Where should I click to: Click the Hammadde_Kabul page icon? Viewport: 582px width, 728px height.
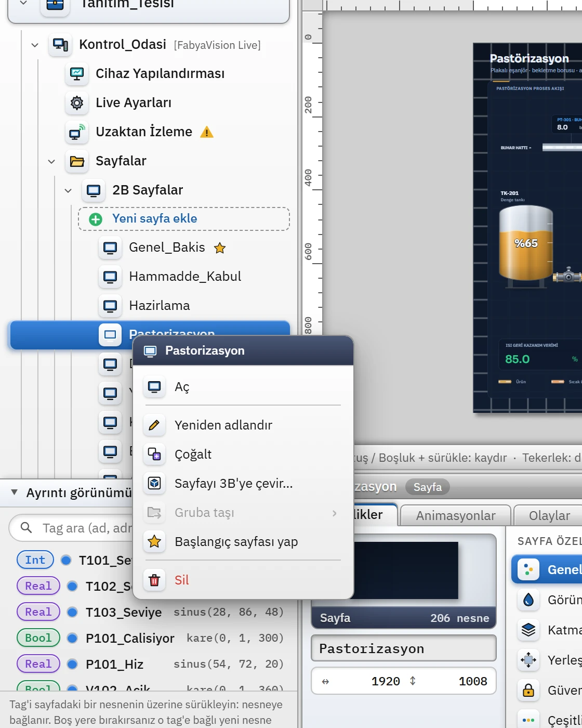110,277
